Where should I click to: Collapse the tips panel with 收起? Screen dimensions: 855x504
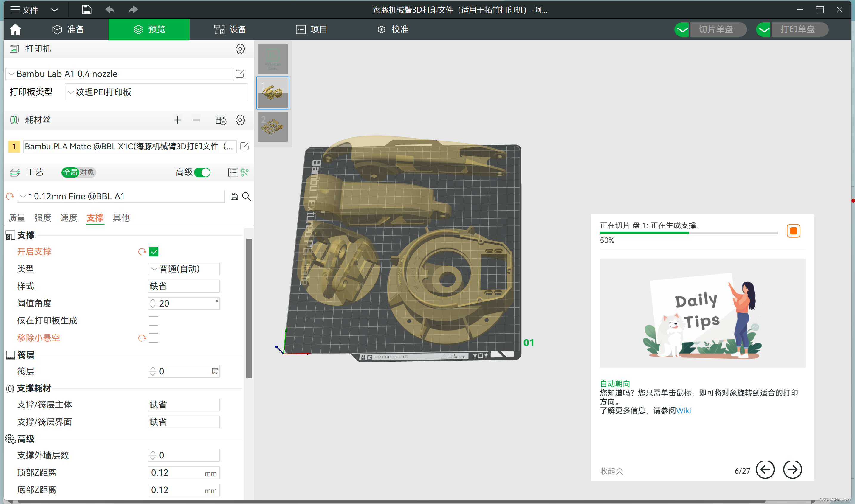coord(611,471)
